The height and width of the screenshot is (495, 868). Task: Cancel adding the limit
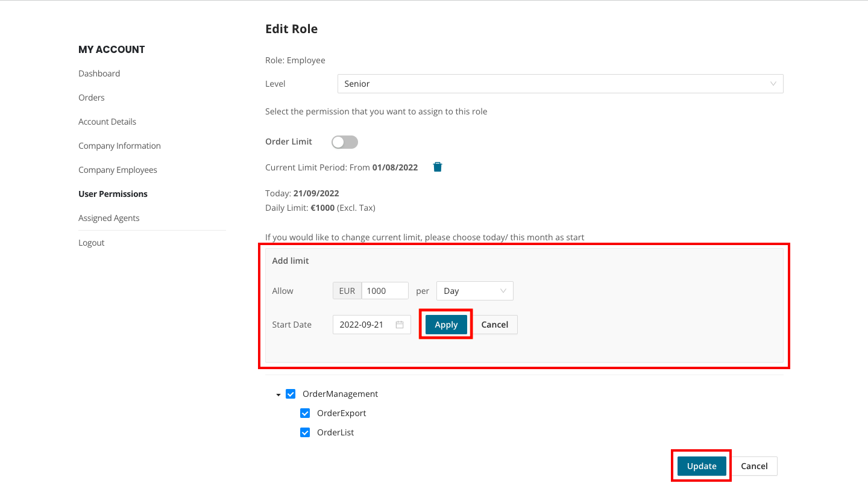pos(494,325)
